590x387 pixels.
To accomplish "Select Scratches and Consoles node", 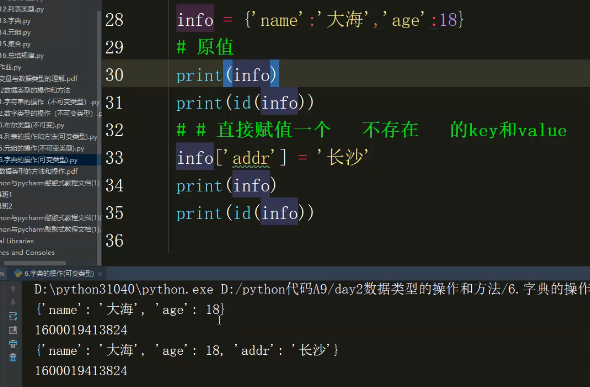I will 27,252.
